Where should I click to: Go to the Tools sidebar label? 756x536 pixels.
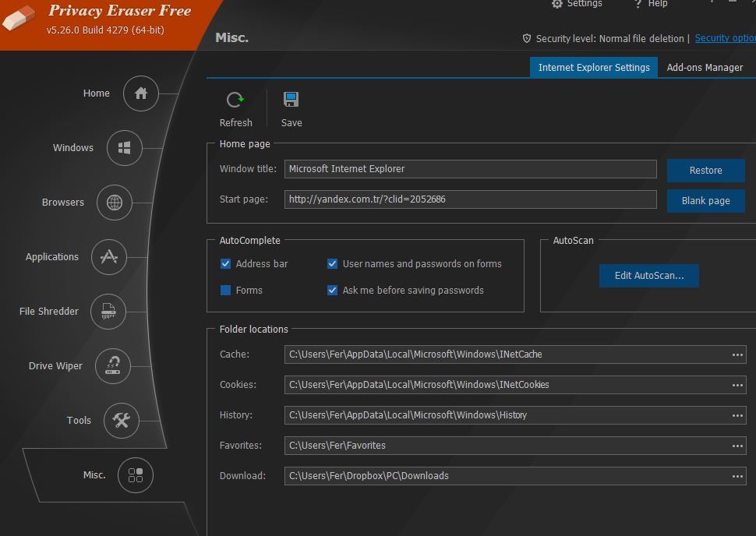pos(79,421)
